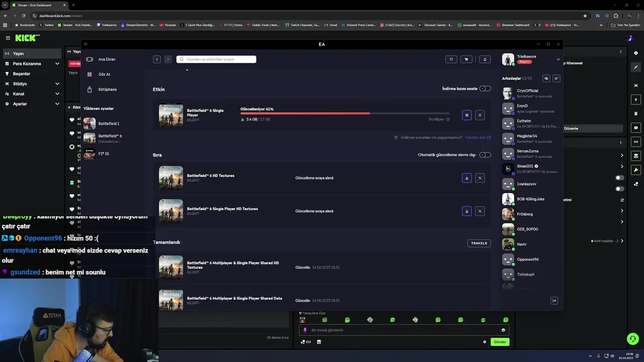Open the chat shop icon

tap(319, 342)
